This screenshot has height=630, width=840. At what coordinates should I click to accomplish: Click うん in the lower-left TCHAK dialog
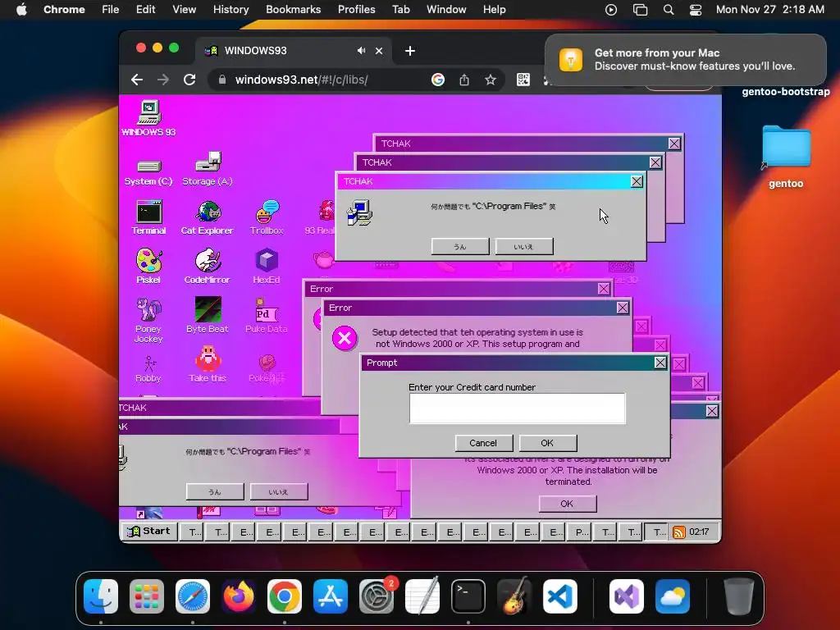(215, 492)
